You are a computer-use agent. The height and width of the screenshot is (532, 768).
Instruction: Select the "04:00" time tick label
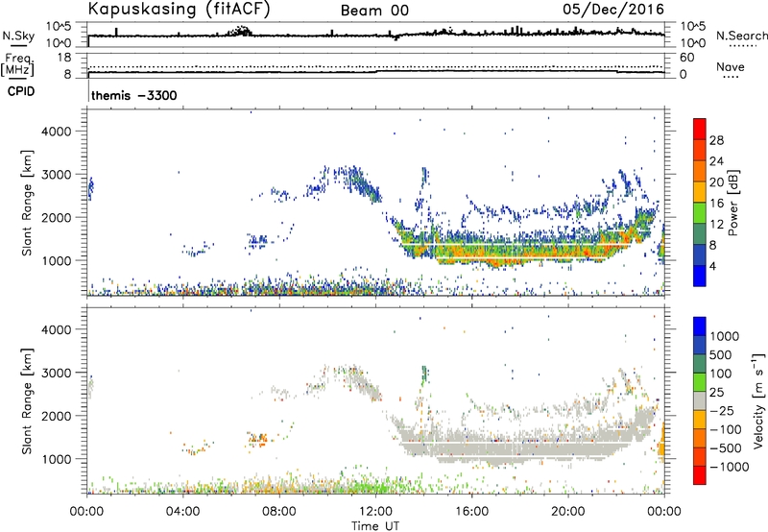click(x=182, y=512)
